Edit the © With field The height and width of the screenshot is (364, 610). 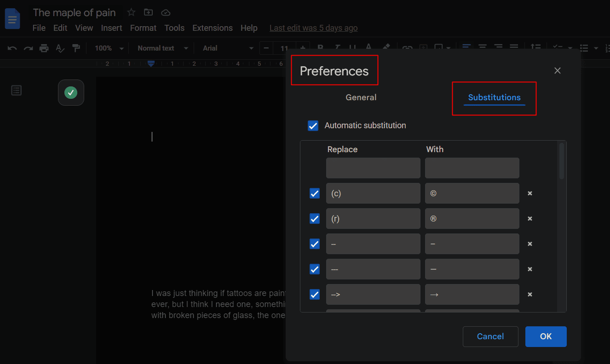[x=472, y=193]
